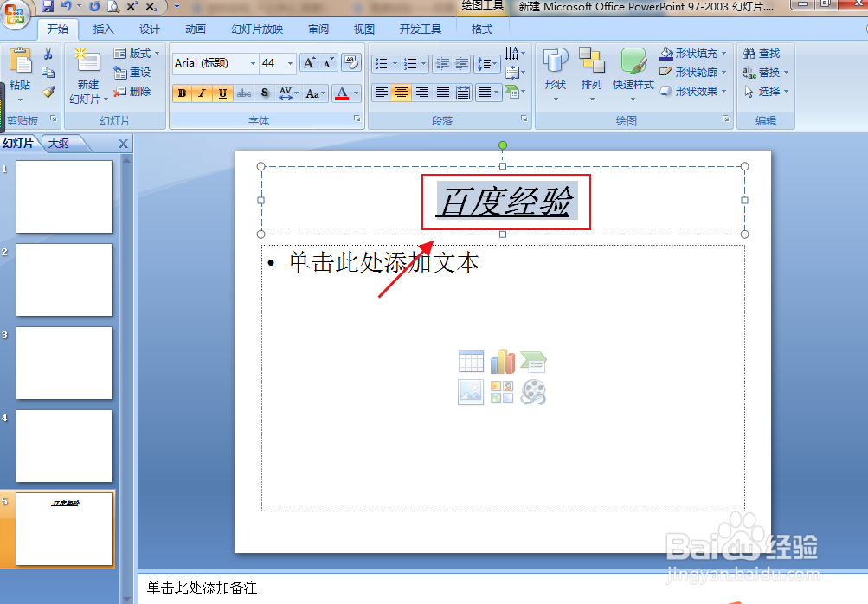Clear all text formatting with the eraser
The height and width of the screenshot is (604, 868).
351,63
